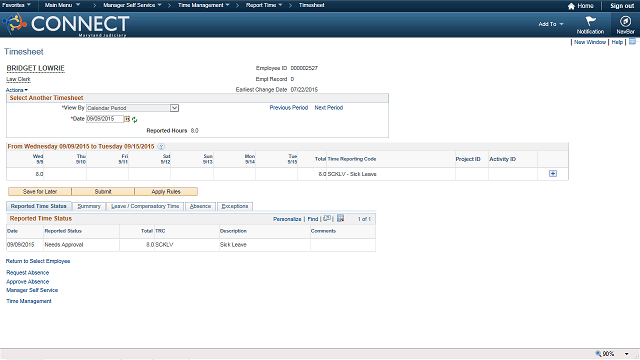Image resolution: width=640 pixels, height=360 pixels.
Task: Open the calendar date picker icon
Action: 127,119
